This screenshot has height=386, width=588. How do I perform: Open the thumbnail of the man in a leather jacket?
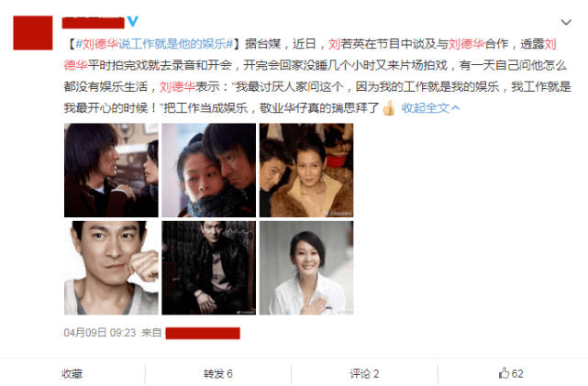[x=209, y=268]
